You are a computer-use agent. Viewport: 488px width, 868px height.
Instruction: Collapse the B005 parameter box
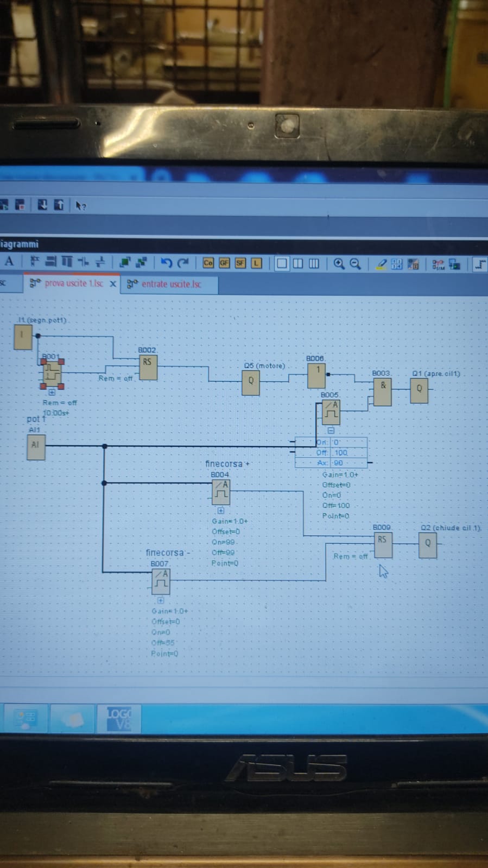[x=331, y=430]
